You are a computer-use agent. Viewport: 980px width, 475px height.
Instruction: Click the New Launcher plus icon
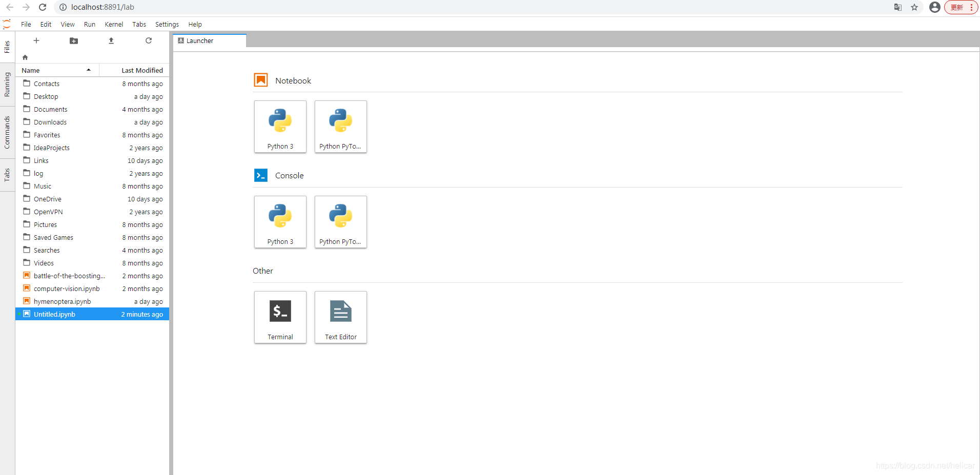coord(36,40)
